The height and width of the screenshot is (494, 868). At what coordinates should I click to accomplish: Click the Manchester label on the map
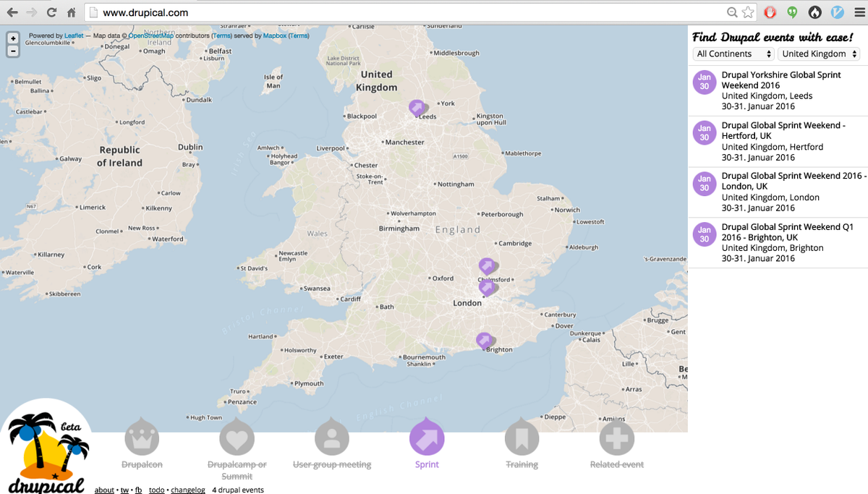tap(404, 142)
